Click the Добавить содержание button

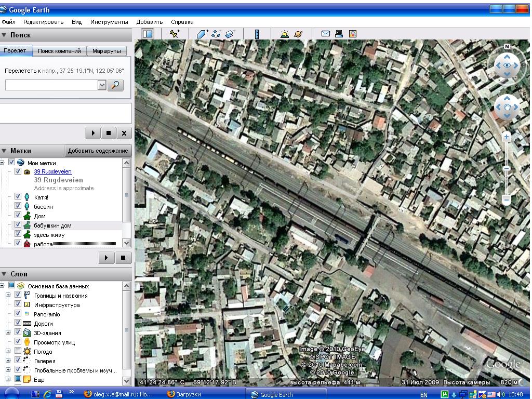pos(98,151)
